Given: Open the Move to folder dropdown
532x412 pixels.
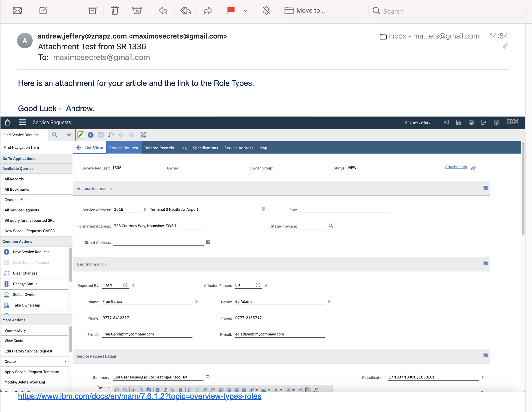Looking at the screenshot, I should click(322, 10).
